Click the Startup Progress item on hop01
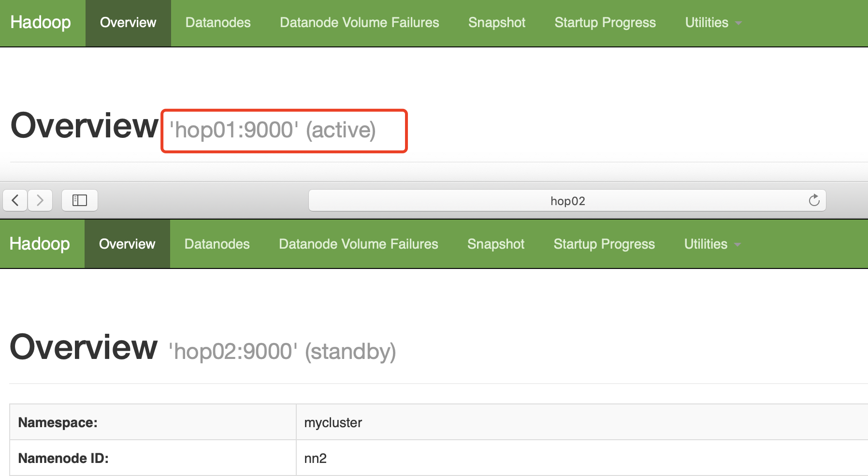This screenshot has height=476, width=868. (x=605, y=22)
